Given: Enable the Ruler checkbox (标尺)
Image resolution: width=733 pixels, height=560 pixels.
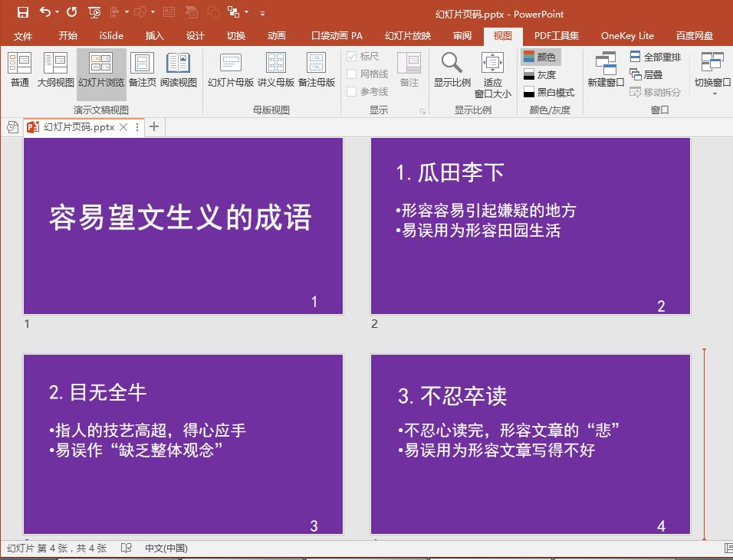Looking at the screenshot, I should 351,55.
